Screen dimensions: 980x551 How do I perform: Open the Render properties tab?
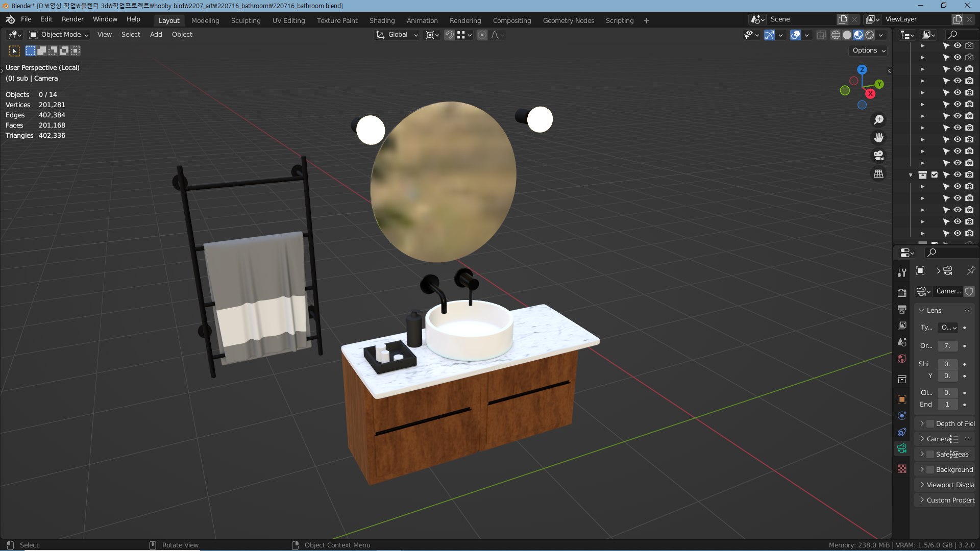[x=902, y=293]
